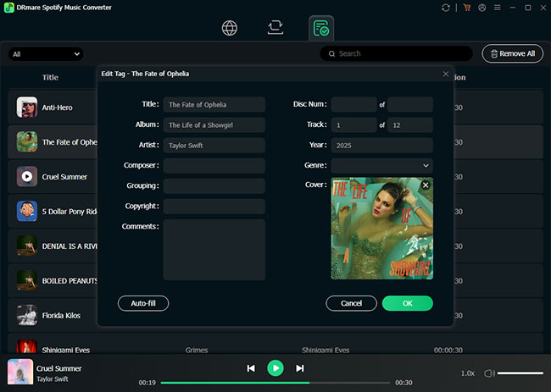
Task: Click the Search field
Action: (x=396, y=53)
